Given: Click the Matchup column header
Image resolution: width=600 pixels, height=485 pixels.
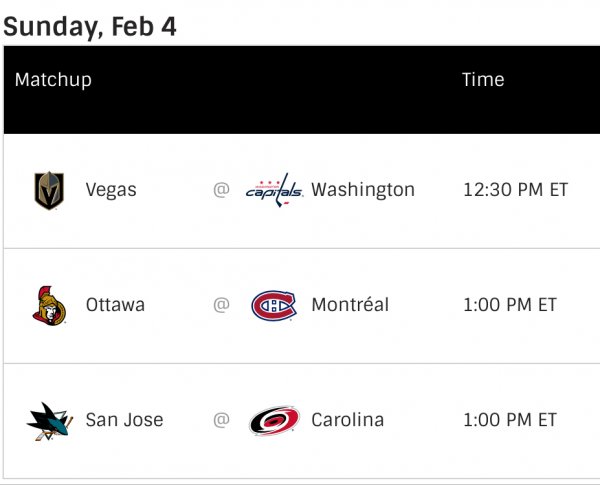Looking at the screenshot, I should click(x=53, y=80).
